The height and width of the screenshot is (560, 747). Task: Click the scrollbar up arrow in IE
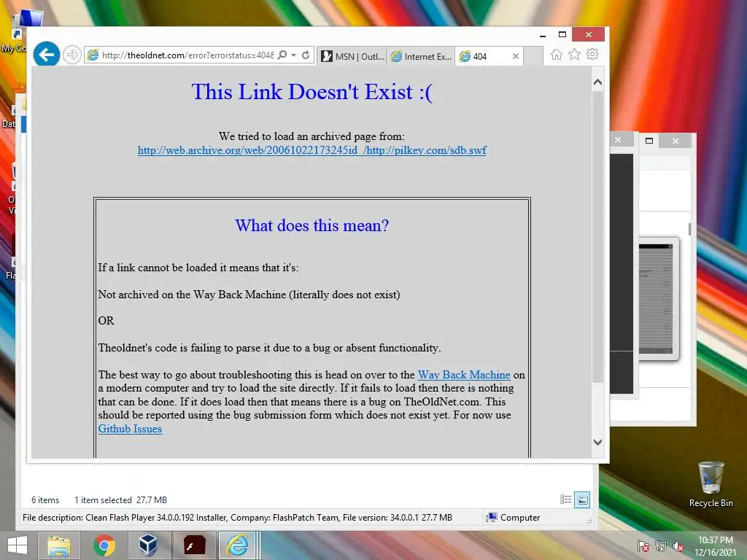pos(598,82)
